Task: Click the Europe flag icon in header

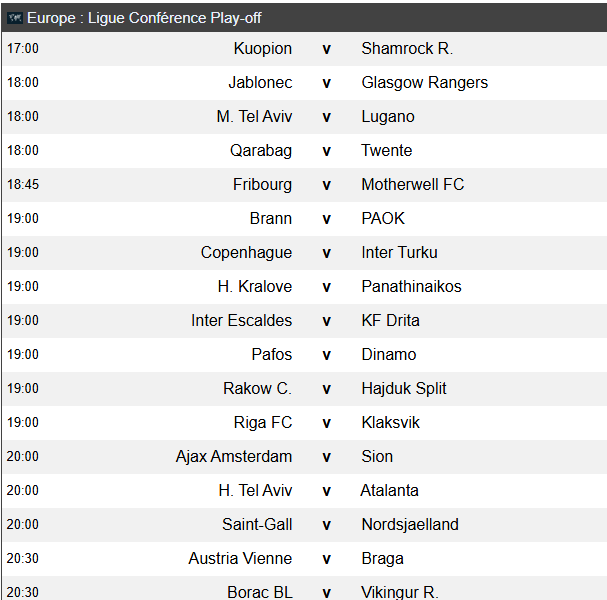Action: click(15, 18)
